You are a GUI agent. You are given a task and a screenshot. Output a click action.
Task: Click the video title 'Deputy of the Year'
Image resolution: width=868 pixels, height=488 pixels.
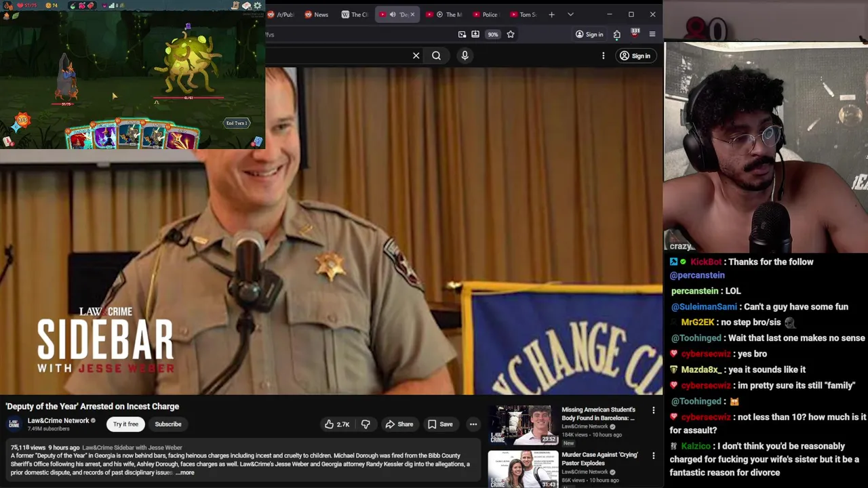point(92,406)
